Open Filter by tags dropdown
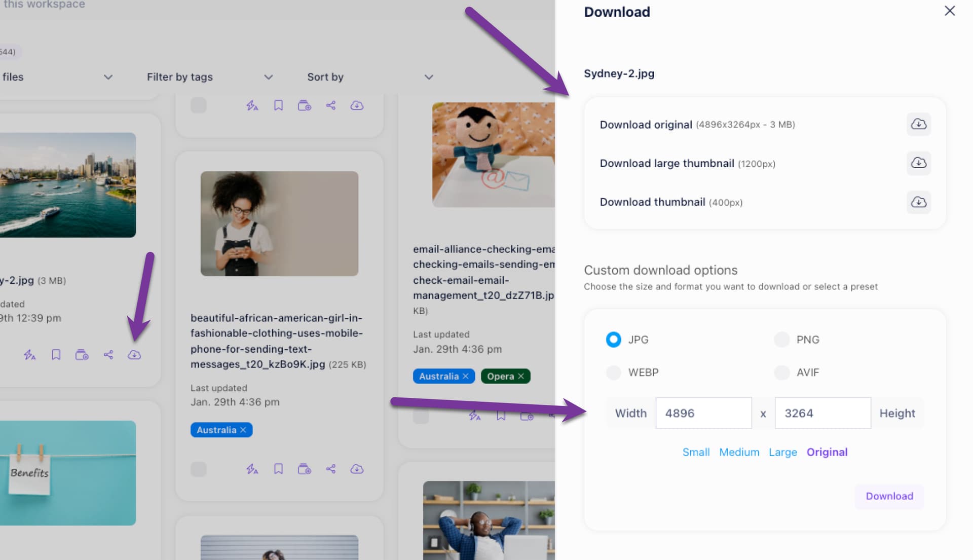The width and height of the screenshot is (973, 560). [210, 77]
